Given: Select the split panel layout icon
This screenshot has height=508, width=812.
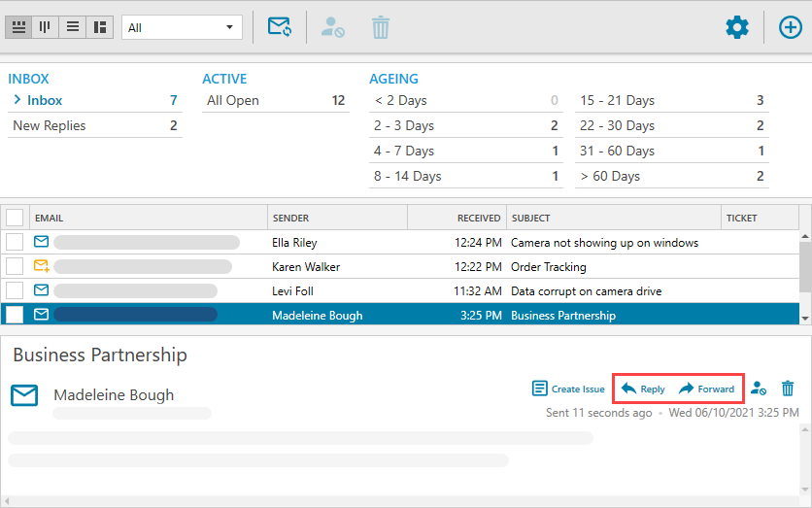Looking at the screenshot, I should click(x=99, y=27).
